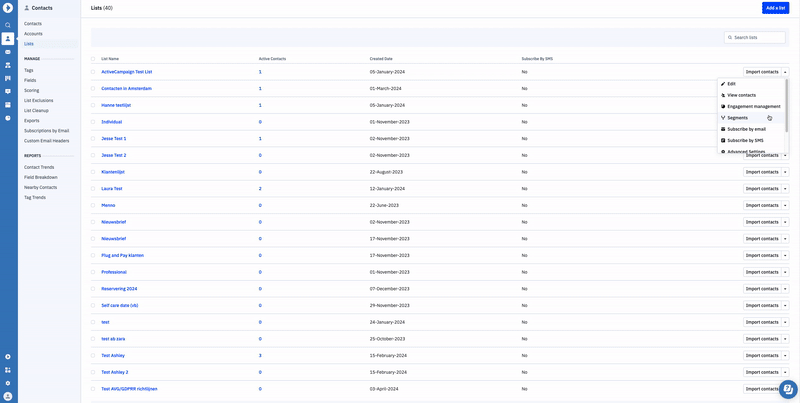
Task: Open Test AVG/GDPRR richtlijnen list link
Action: 130,389
